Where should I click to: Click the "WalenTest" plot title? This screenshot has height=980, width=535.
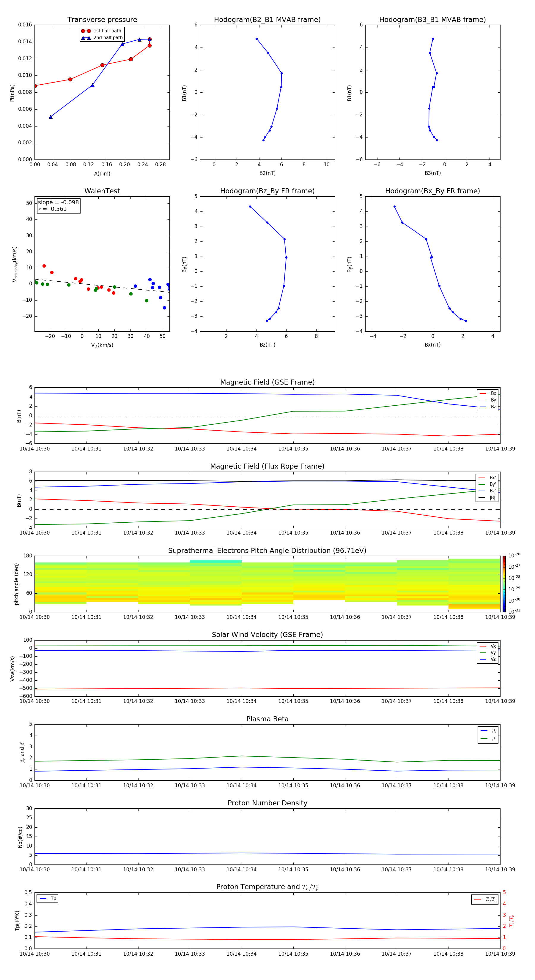102,191
